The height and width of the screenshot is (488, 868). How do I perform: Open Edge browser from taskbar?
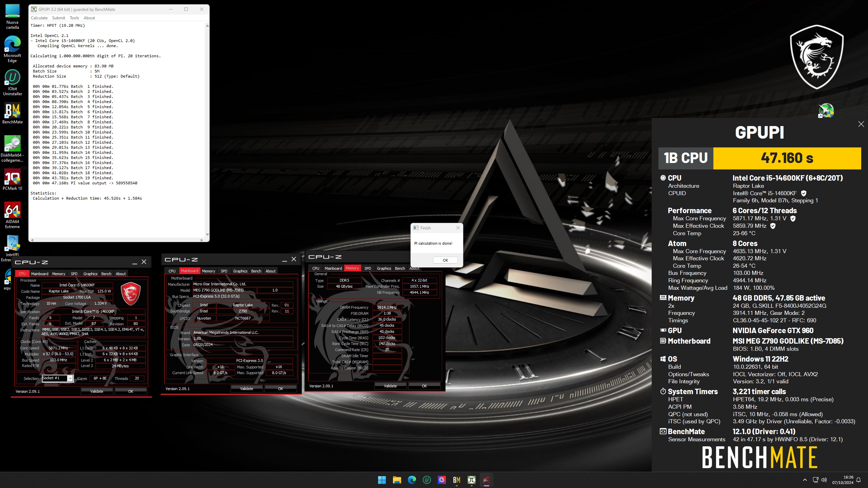click(x=412, y=480)
